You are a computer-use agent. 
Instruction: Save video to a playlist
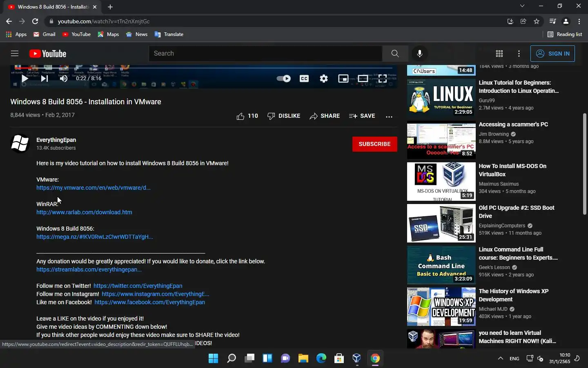coord(362,116)
